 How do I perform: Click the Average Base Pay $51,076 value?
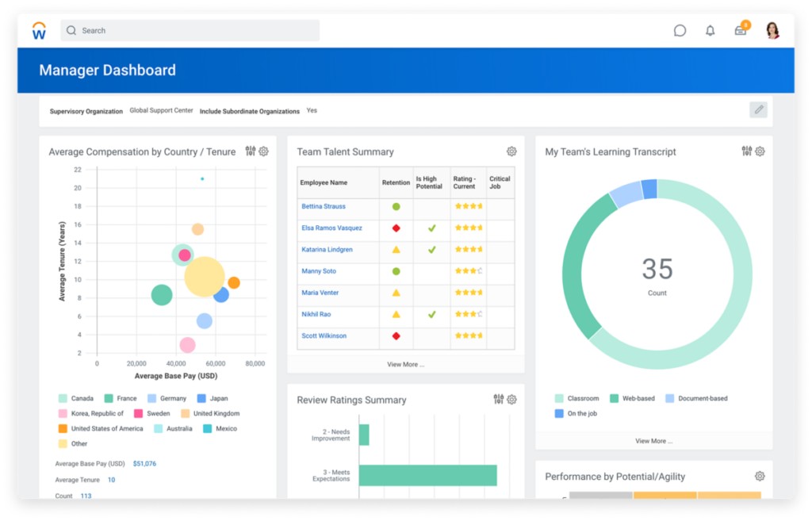[144, 464]
